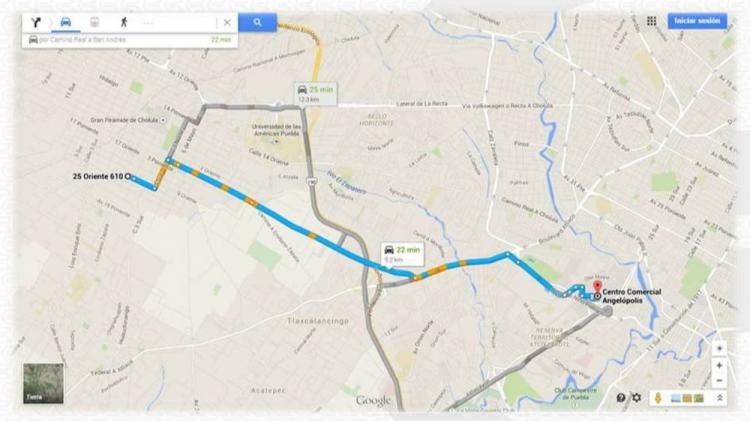Click the my location target button
This screenshot has width=750, height=421.
719,348
